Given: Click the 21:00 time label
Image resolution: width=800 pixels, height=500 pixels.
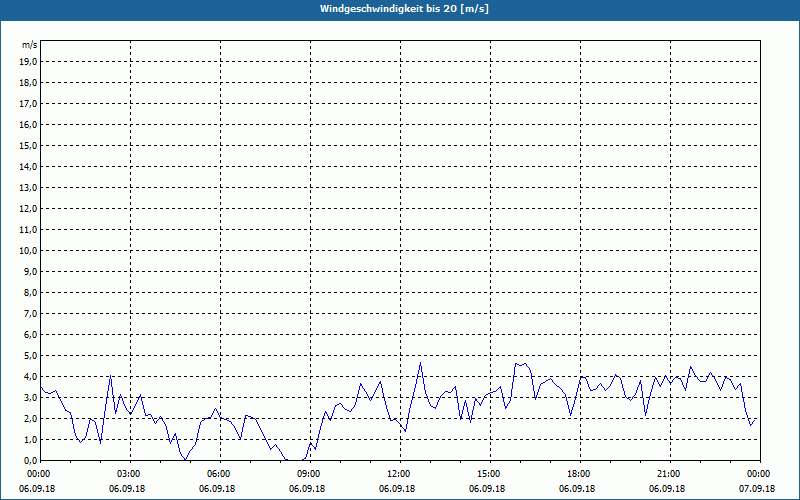Looking at the screenshot, I should pos(670,474).
